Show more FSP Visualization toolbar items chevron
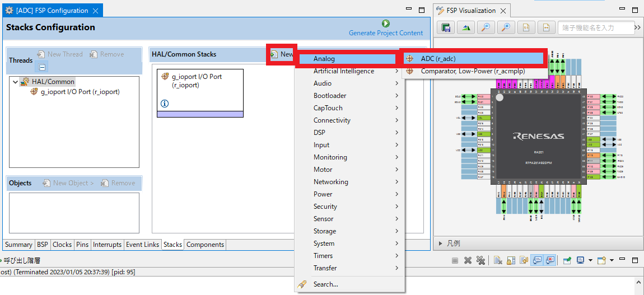 pos(637,27)
